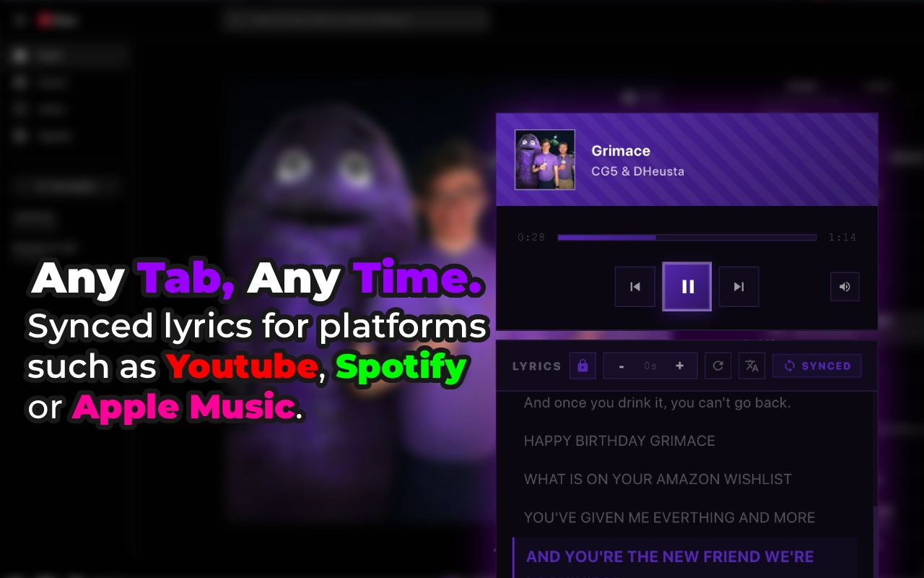
Task: Click the song title "Grimace"
Action: pos(621,151)
